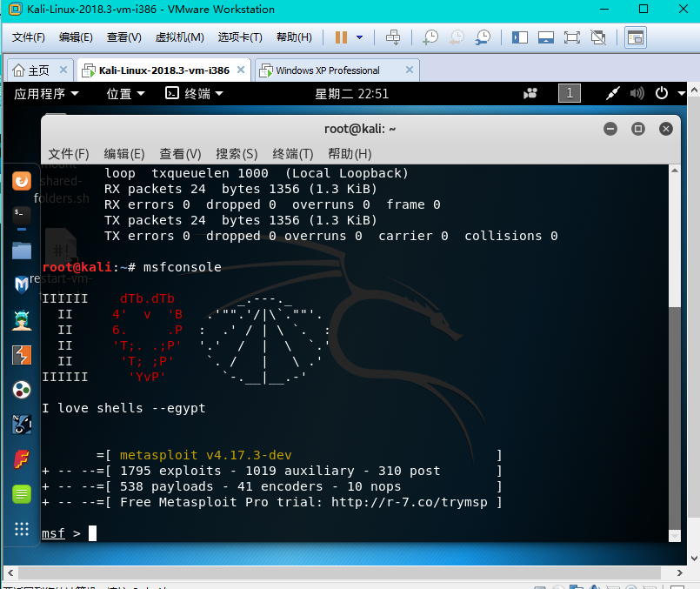This screenshot has height=589, width=700.
Task: Enter full screen mode
Action: click(x=572, y=37)
